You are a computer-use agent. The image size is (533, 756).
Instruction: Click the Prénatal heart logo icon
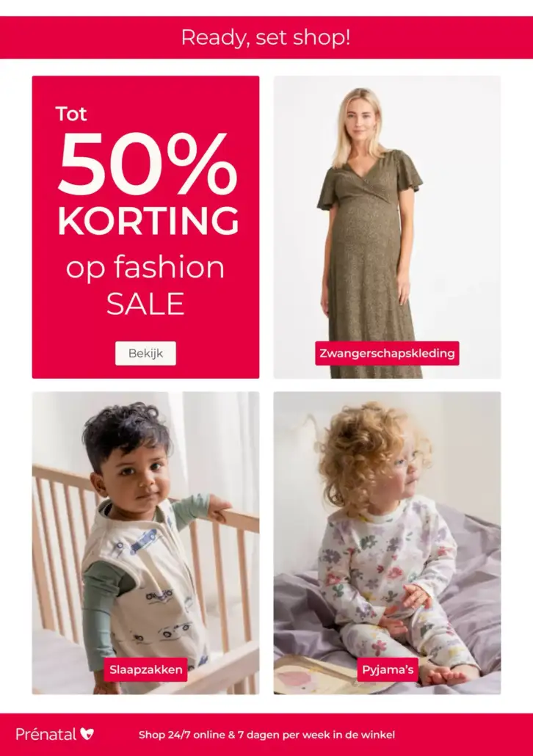(x=87, y=734)
